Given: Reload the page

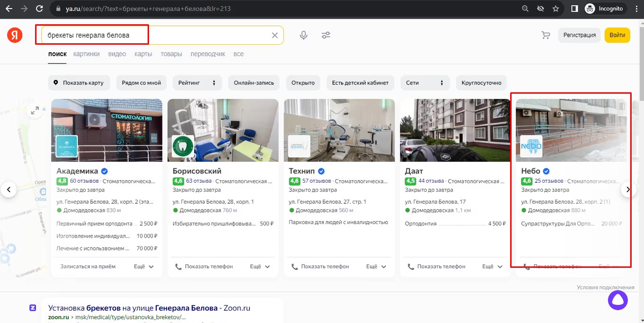Looking at the screenshot, I should [39, 9].
